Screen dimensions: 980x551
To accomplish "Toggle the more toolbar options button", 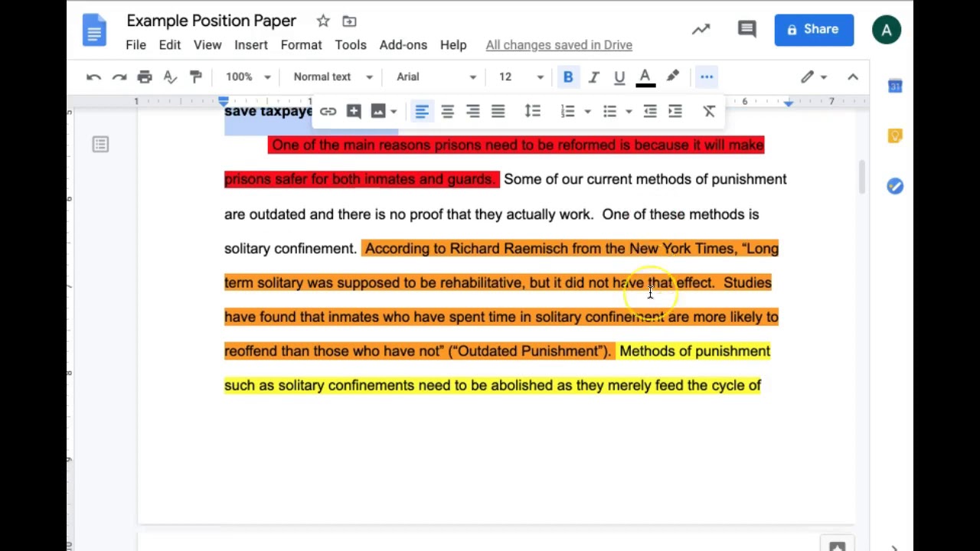I will 707,77.
